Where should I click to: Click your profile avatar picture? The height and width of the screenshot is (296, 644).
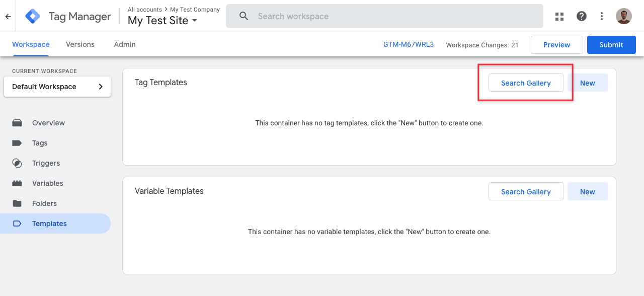(623, 16)
